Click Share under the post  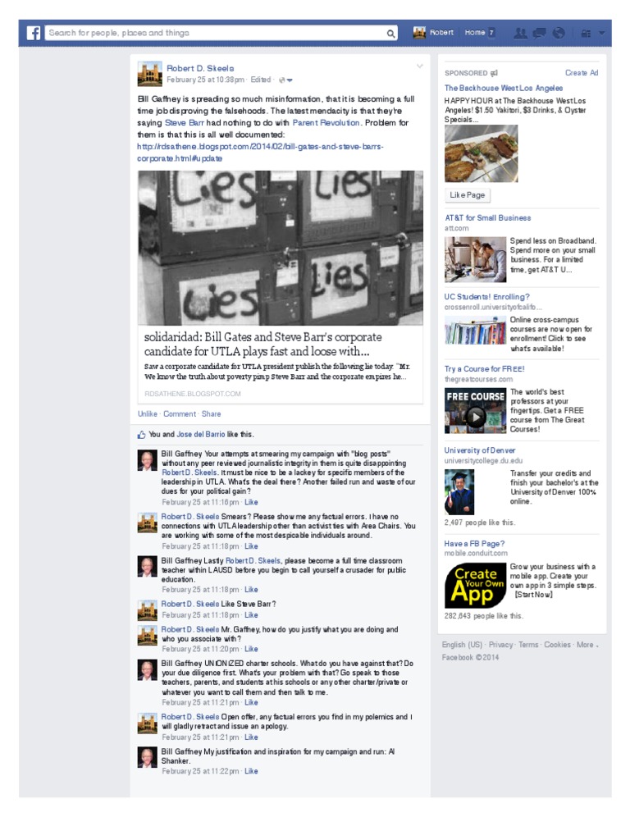[x=211, y=413]
